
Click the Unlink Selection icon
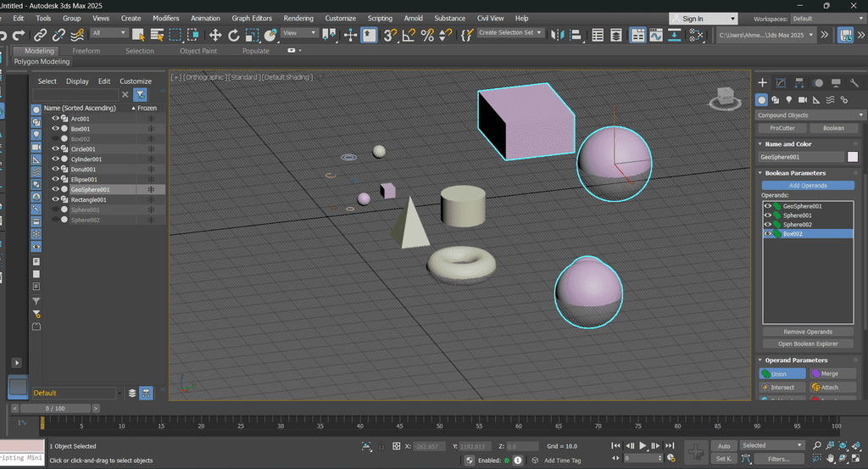pyautogui.click(x=58, y=36)
